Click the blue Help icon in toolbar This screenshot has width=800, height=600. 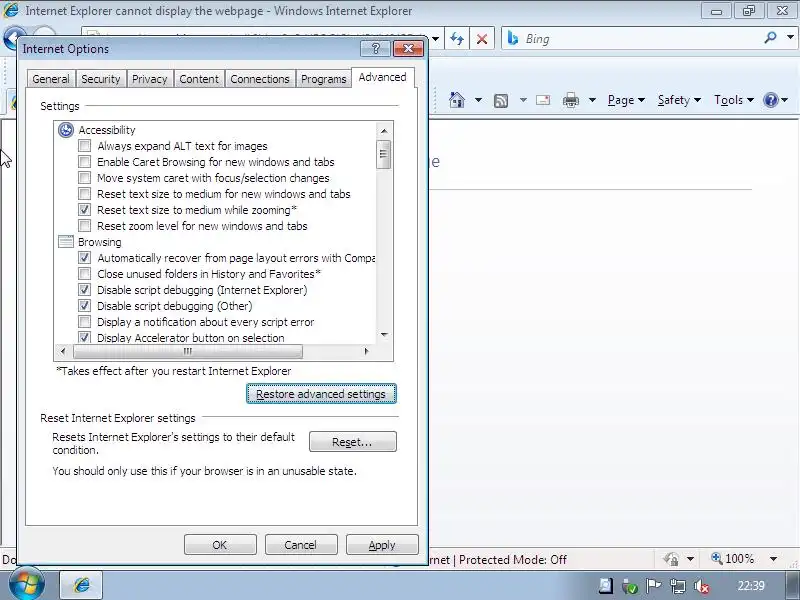[x=770, y=100]
